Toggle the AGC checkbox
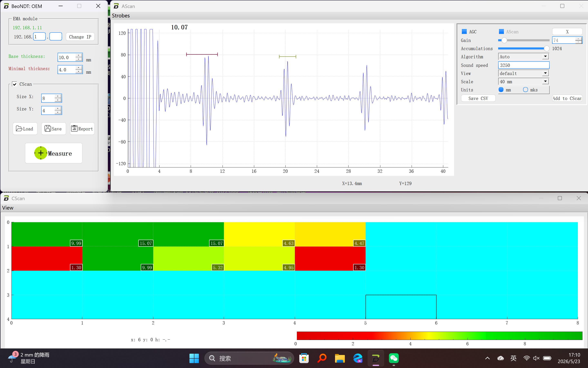588x368 pixels. [x=464, y=31]
